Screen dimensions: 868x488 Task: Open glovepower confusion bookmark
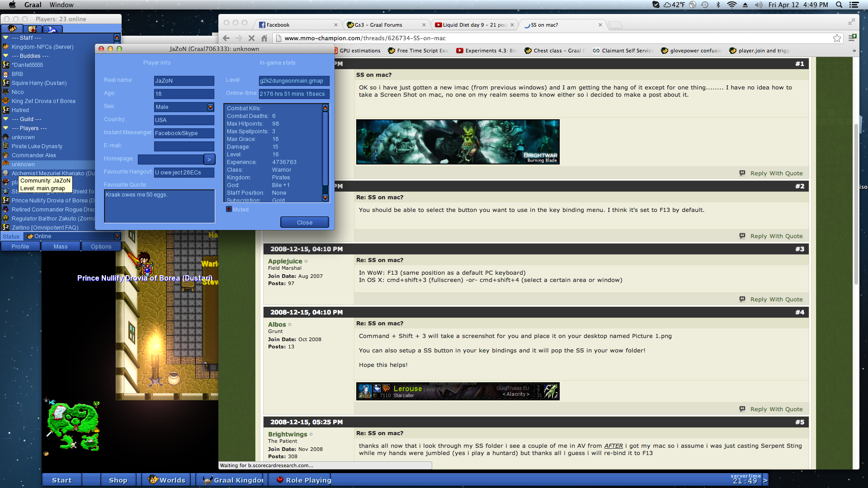click(x=691, y=51)
